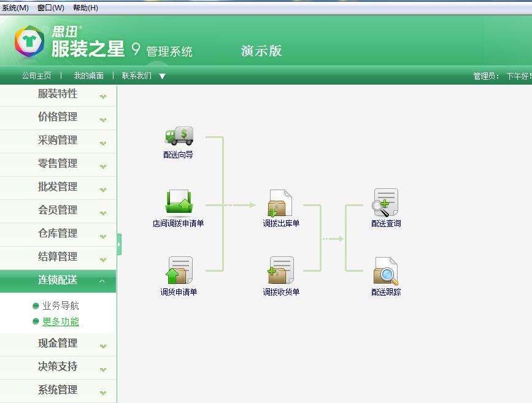
Task: Select the 仓库管理 sidebar menu
Action: pos(58,234)
